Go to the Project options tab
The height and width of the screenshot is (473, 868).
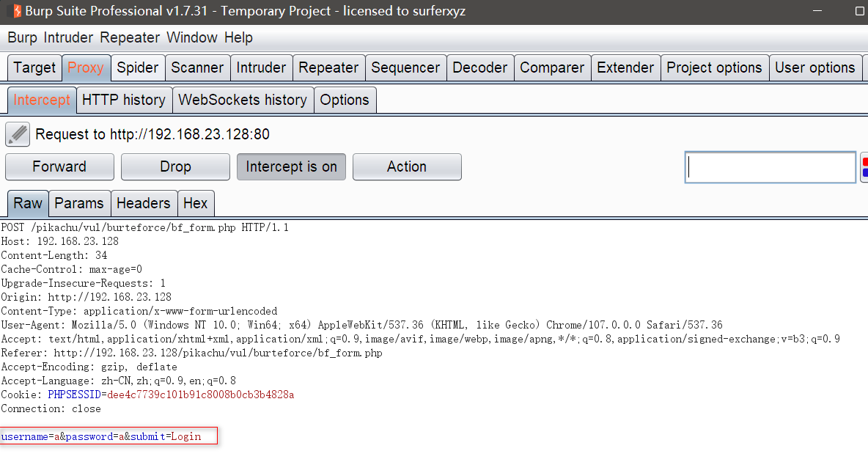[x=714, y=67]
